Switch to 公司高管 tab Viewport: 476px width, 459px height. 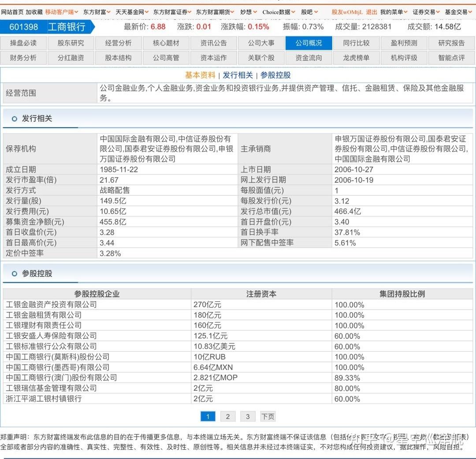click(166, 58)
